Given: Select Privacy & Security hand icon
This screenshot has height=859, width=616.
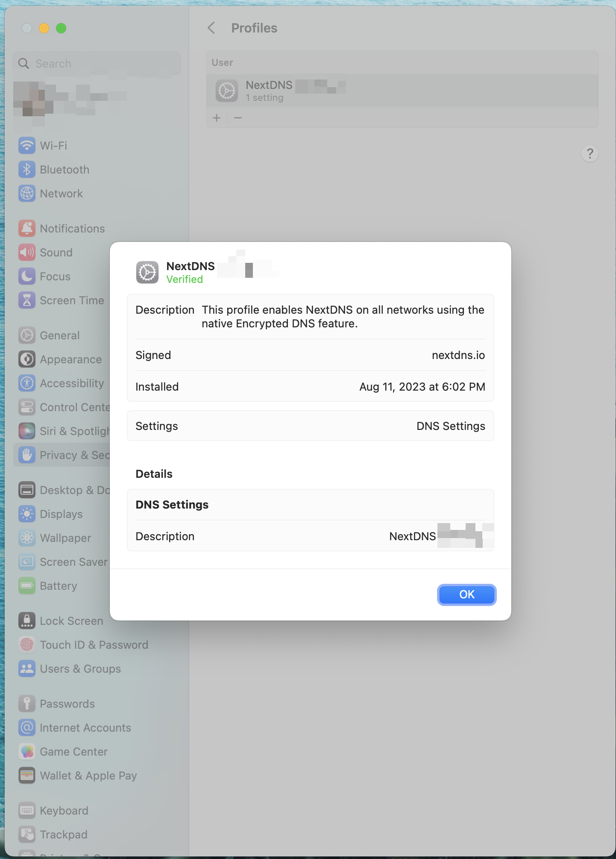Looking at the screenshot, I should tap(27, 455).
